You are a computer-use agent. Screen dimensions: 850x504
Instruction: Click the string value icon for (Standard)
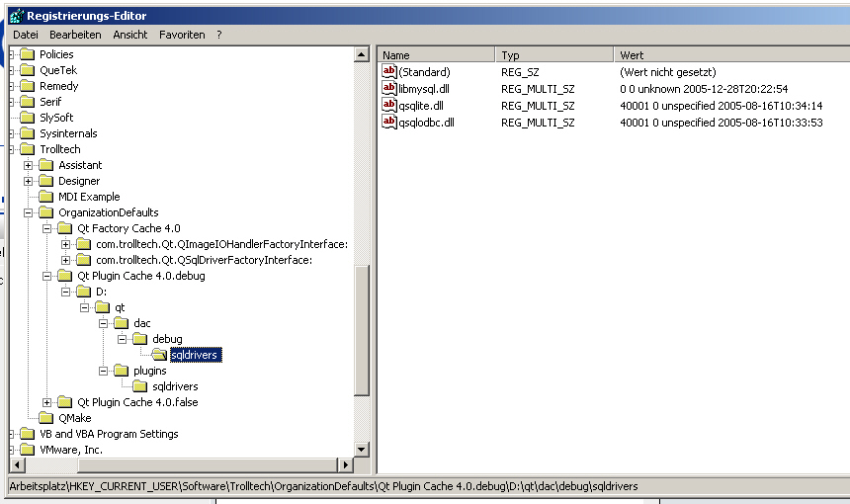(x=389, y=71)
